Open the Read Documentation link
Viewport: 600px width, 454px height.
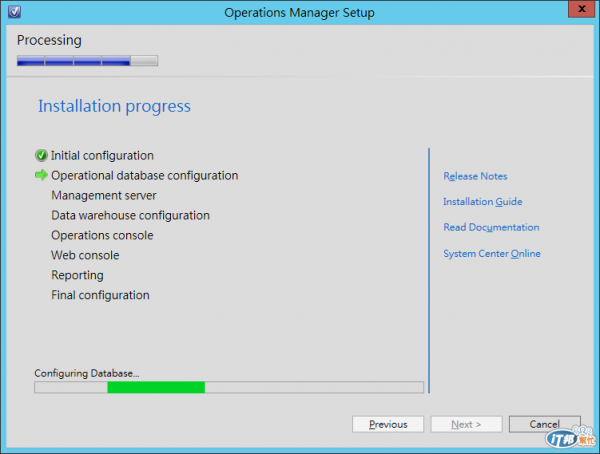click(491, 227)
